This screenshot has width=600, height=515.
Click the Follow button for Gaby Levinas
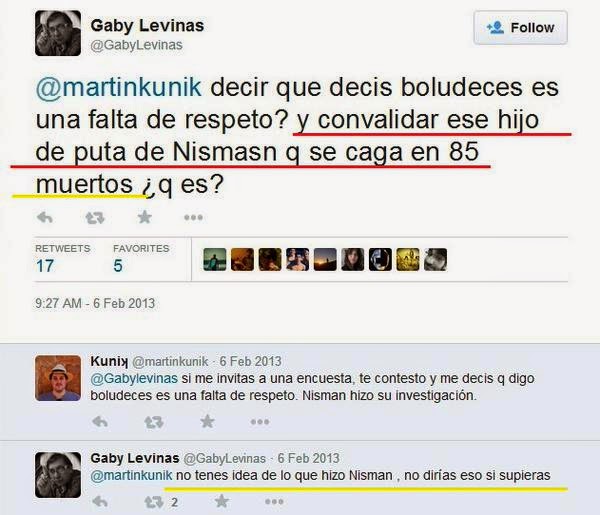pyautogui.click(x=520, y=28)
